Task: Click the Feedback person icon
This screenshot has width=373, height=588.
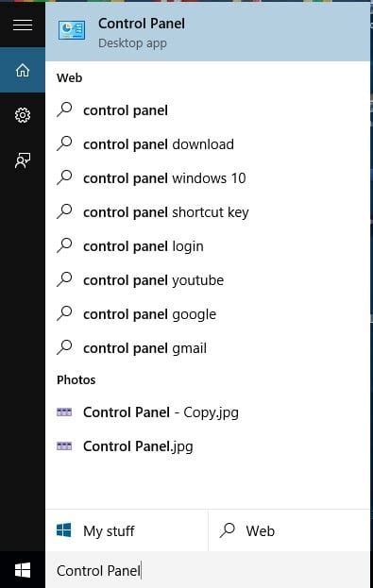Action: coord(23,160)
